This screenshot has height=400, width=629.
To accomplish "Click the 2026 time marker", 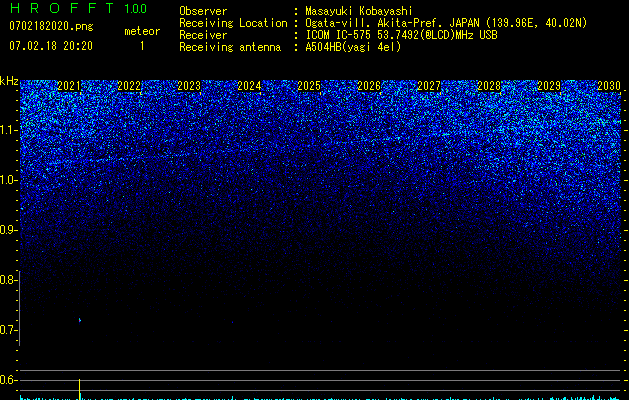I will (369, 86).
